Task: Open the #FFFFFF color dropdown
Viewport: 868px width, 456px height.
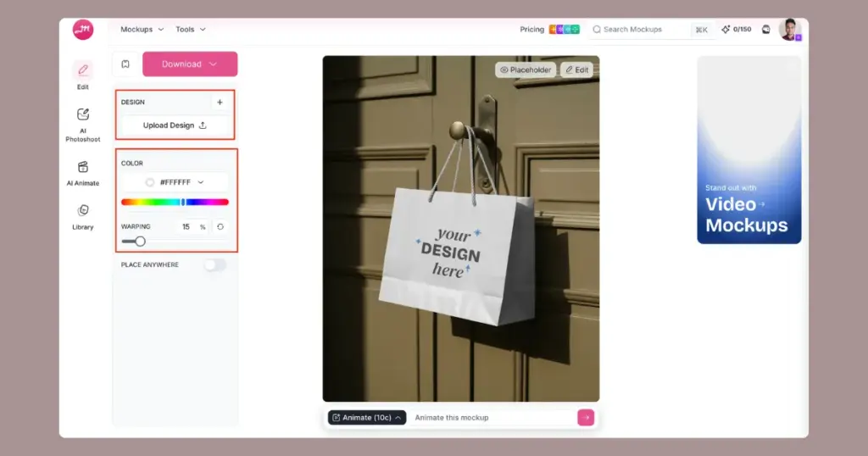Action: [175, 182]
